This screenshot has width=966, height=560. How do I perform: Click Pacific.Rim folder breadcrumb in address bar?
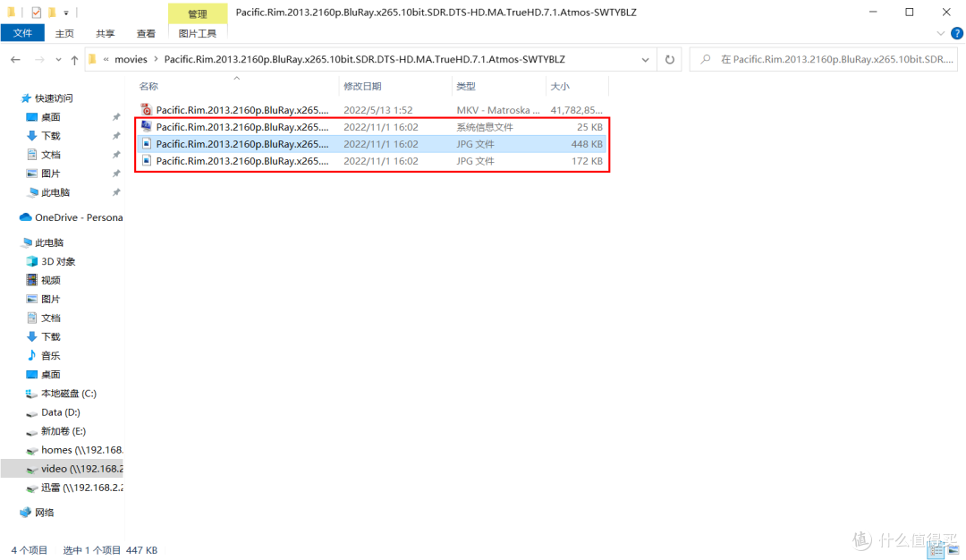pyautogui.click(x=364, y=60)
